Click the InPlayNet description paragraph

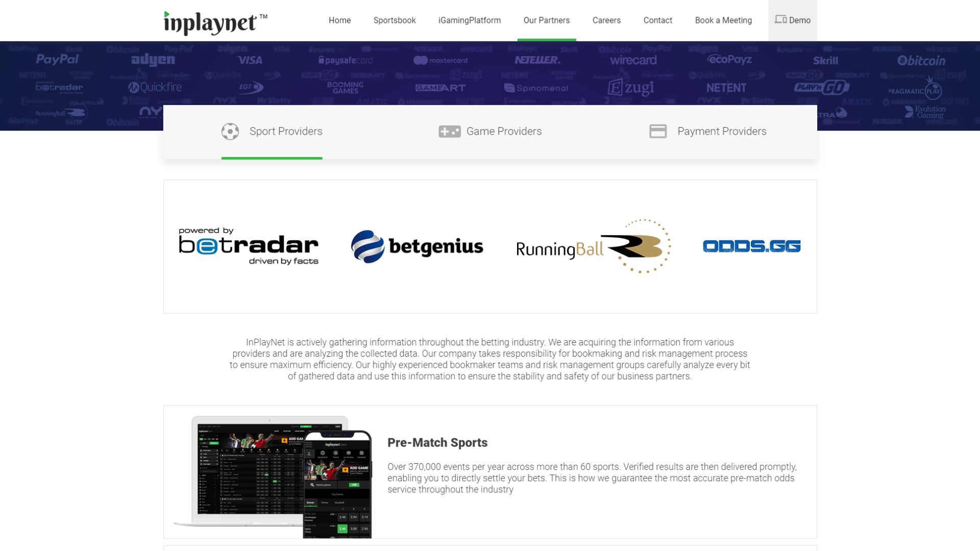point(490,359)
